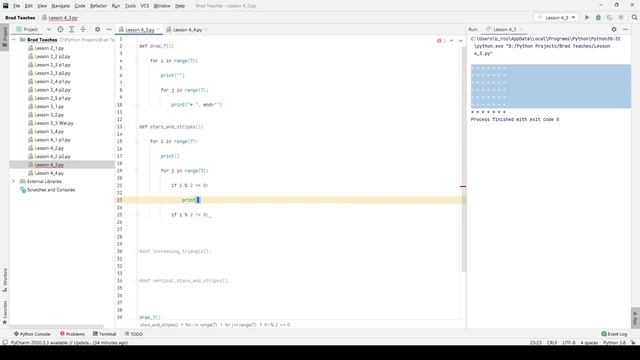Change UTF-8 encoding in status bar

(569, 342)
